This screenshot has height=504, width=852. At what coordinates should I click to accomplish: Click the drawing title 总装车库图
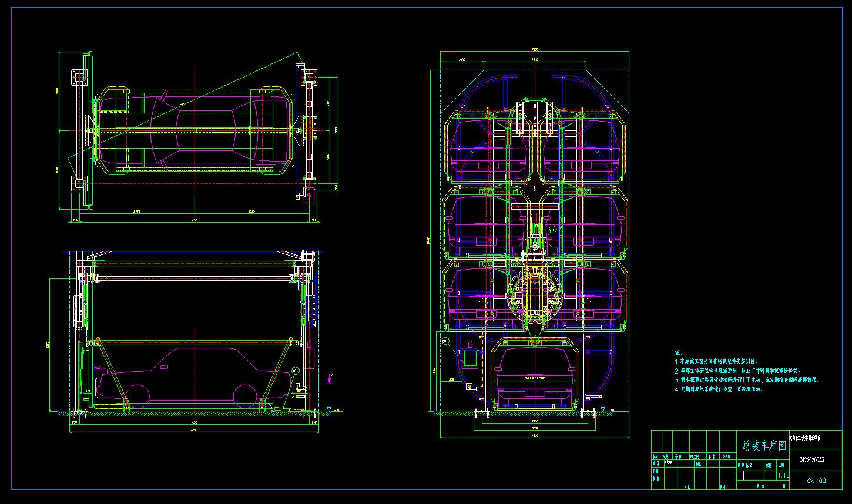pos(764,446)
